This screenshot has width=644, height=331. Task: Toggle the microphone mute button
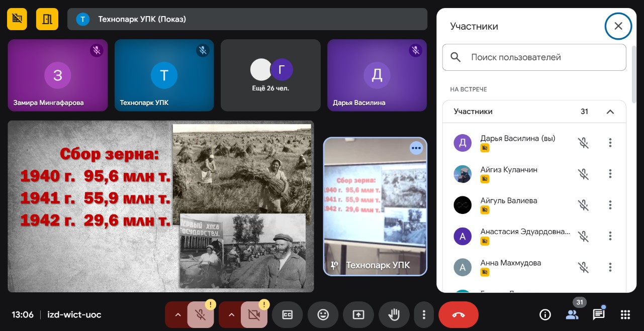[201, 315]
